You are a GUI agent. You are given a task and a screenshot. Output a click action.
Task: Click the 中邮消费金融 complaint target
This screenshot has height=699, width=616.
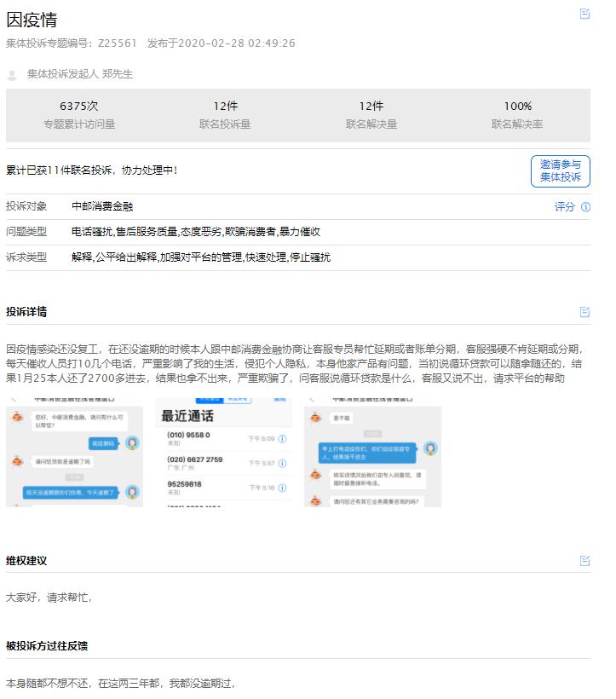[102, 206]
